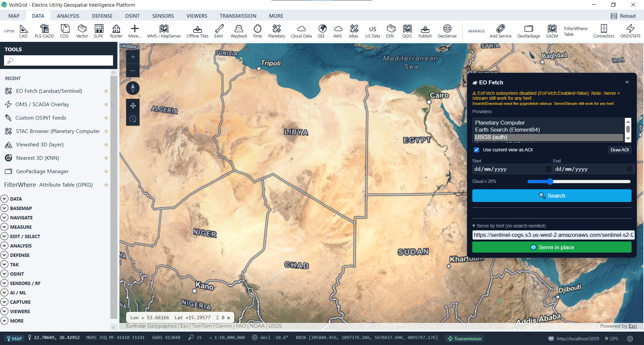Expand the BASEMAP tools group
The image size is (644, 345).
tap(4, 208)
